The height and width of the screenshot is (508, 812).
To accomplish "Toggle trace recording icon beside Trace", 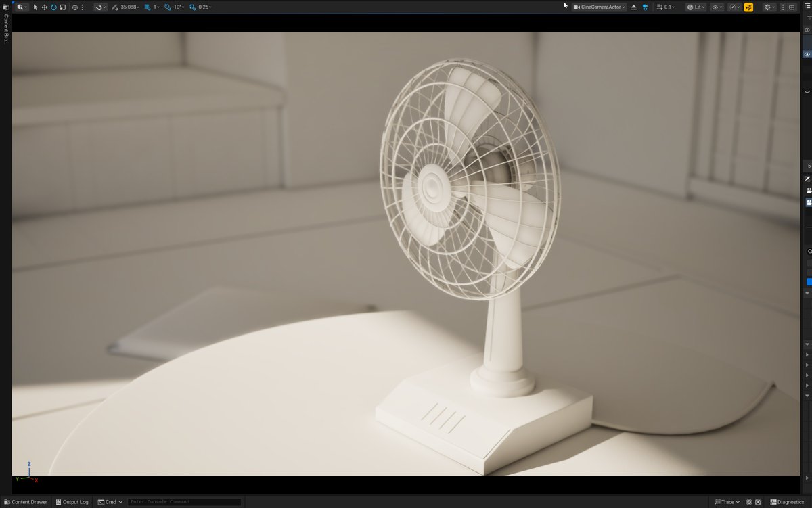I will pos(748,502).
